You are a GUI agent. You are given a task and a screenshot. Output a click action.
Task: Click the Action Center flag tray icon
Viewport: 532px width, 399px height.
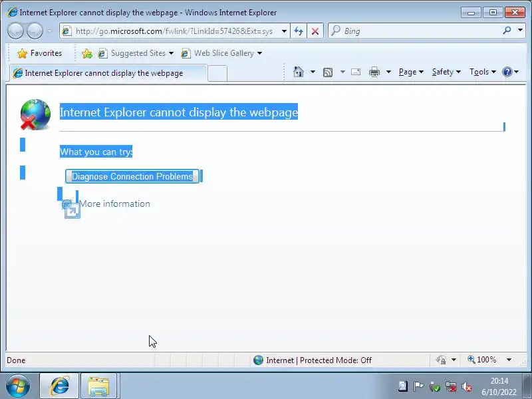point(419,386)
